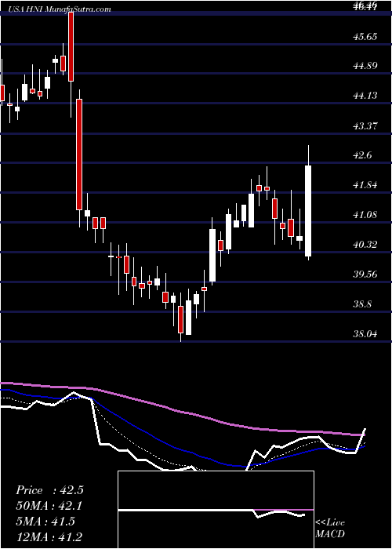Select the 41.84 price axis label
392x549 pixels.
point(365,185)
